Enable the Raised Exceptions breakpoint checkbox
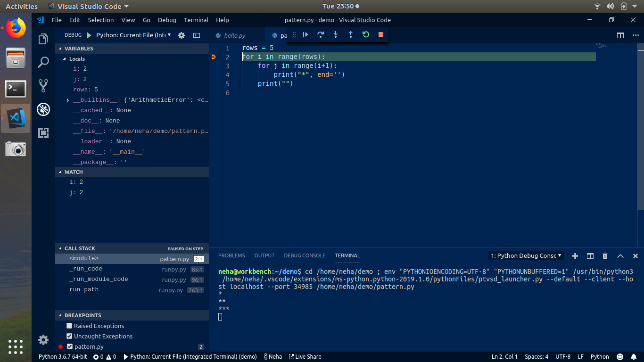The height and width of the screenshot is (362, 644). [x=69, y=326]
